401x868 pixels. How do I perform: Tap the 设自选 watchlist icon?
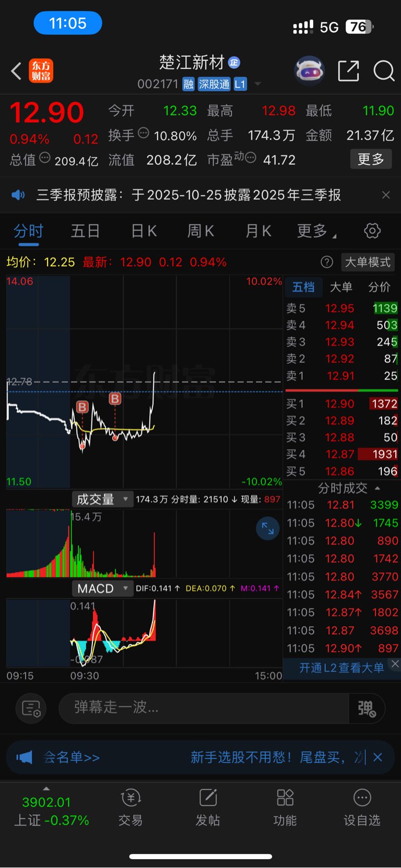click(x=362, y=808)
